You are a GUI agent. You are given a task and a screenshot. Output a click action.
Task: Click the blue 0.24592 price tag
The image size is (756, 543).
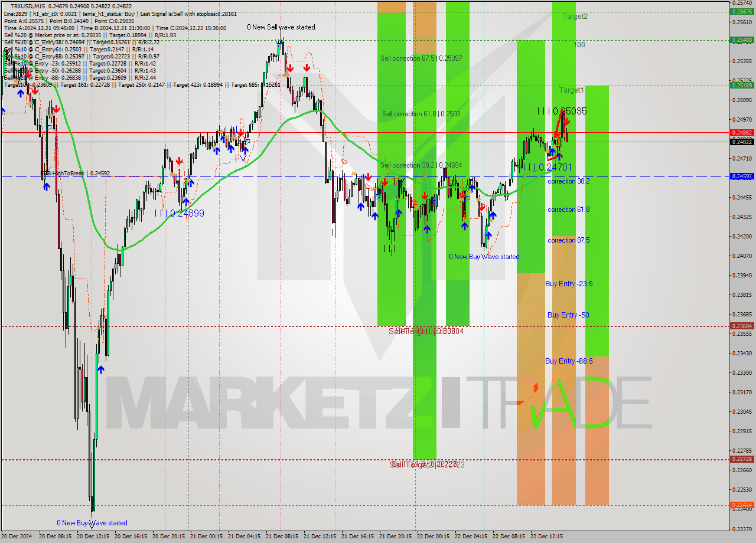742,176
